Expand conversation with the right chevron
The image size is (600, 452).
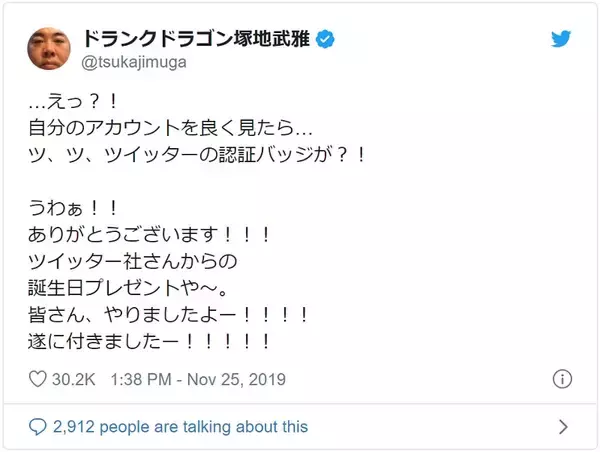click(563, 427)
